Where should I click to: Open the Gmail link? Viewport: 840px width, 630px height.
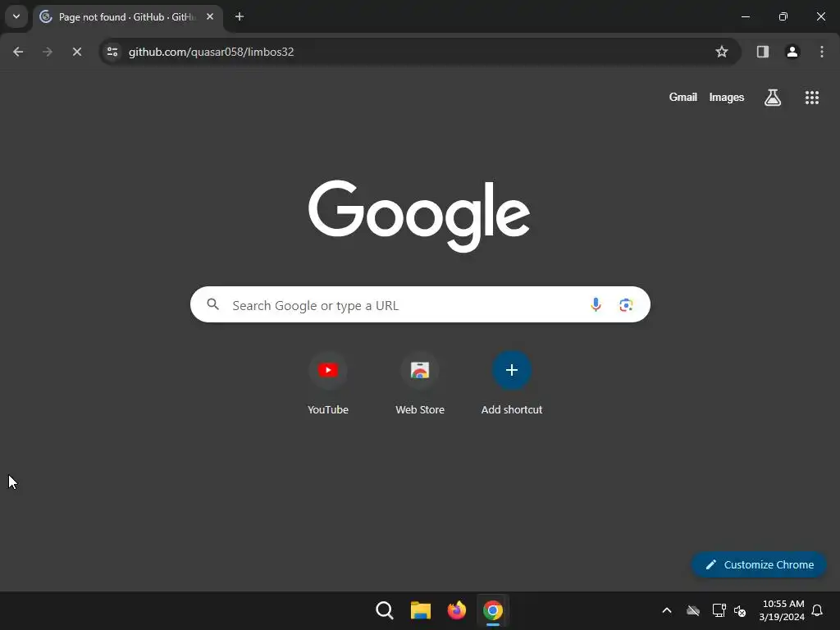pos(683,97)
